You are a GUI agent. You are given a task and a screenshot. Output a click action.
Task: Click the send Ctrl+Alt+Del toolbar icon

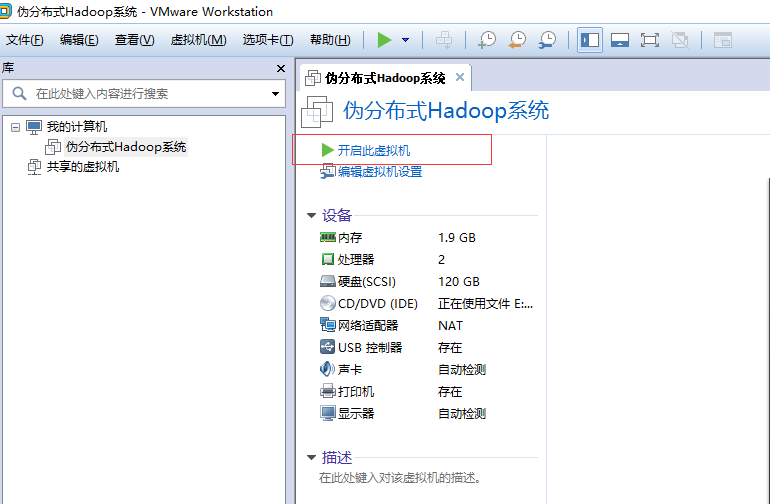[x=444, y=40]
